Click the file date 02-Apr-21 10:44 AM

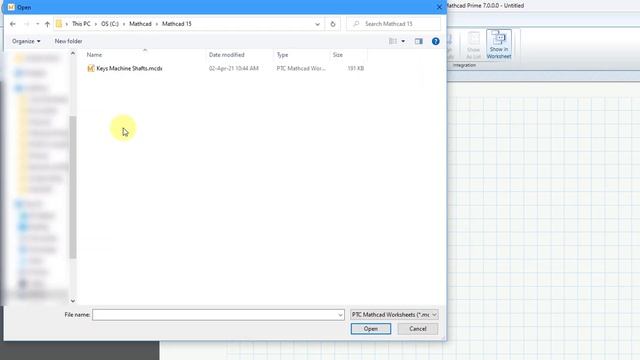tap(233, 69)
